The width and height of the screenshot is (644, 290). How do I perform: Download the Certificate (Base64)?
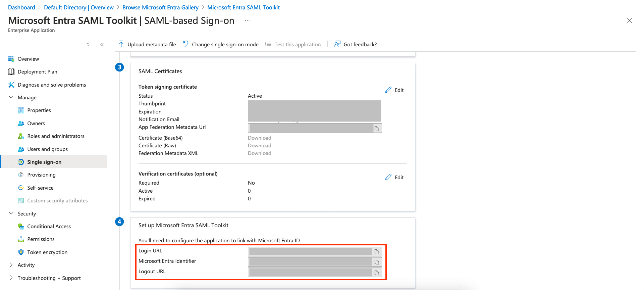coord(260,138)
